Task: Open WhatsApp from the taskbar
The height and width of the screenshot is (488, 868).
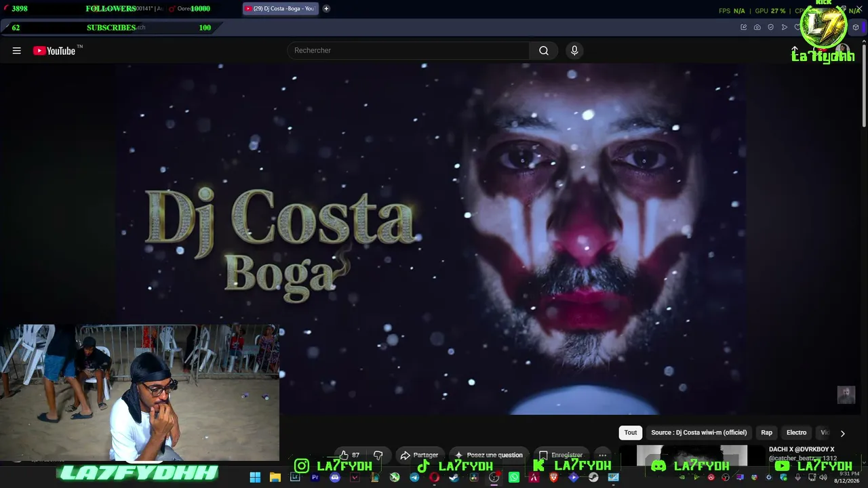Action: 514,478
